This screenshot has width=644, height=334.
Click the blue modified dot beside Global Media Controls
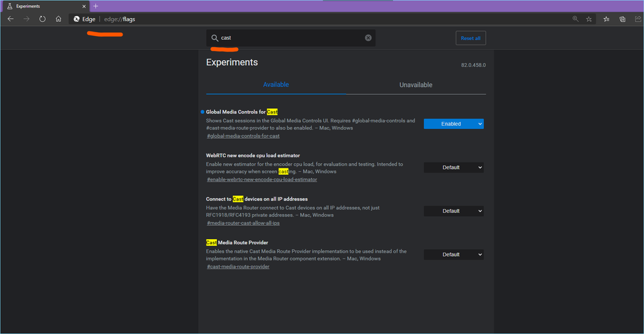pos(203,112)
